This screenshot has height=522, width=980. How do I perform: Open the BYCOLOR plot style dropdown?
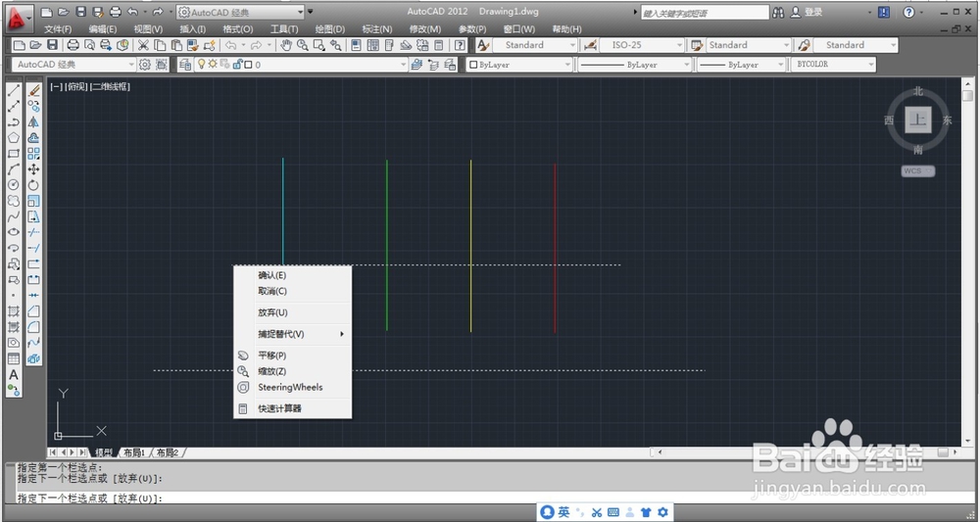(x=833, y=65)
